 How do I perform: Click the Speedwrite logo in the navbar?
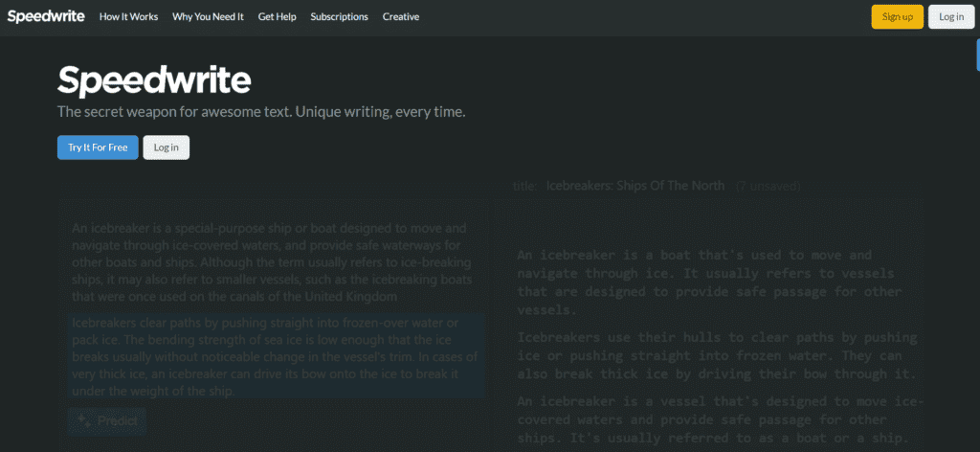click(x=46, y=16)
